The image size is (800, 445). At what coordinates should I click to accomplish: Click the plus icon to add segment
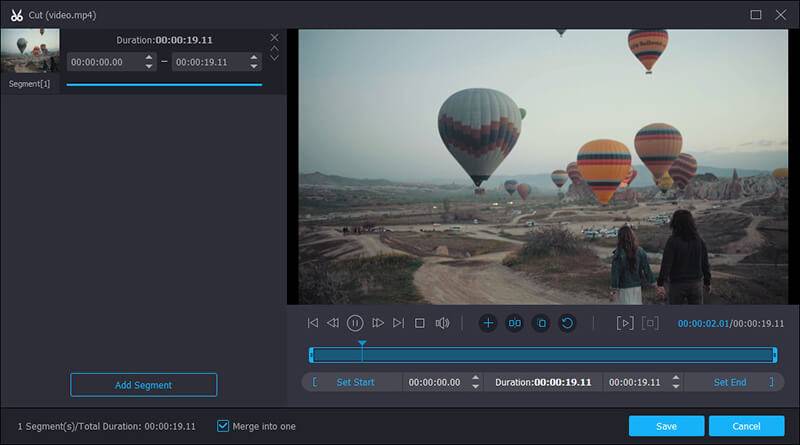488,323
